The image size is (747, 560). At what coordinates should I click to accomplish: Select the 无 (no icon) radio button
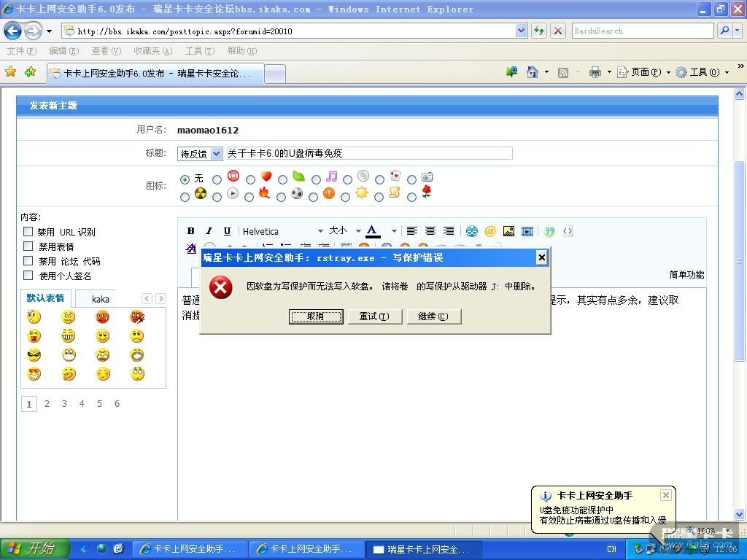[185, 179]
